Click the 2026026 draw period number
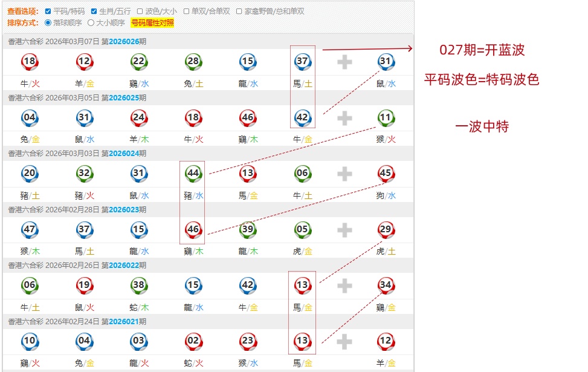Screen dimensions: 588x372 pyautogui.click(x=124, y=42)
